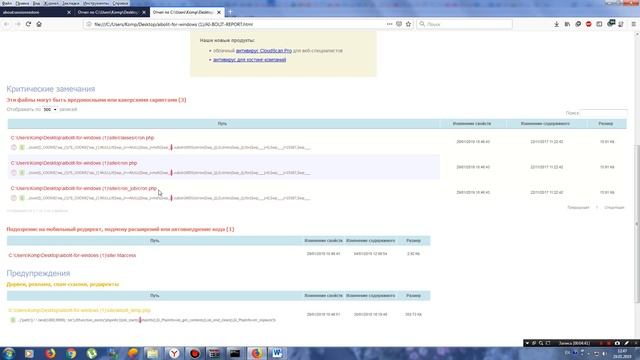The width and height of the screenshot is (640, 360).
Task: Open page actions three-dot menu
Action: (x=389, y=24)
